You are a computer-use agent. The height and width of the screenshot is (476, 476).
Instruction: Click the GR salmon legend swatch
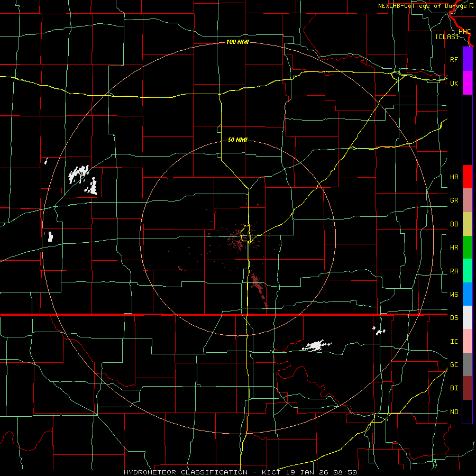[467, 200]
